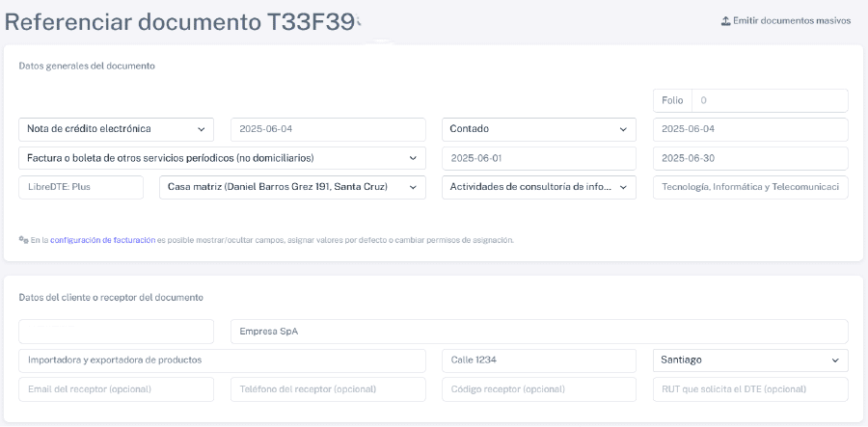Open the configuración de facturación link
Screen dimensions: 868x427
pyautogui.click(x=102, y=240)
